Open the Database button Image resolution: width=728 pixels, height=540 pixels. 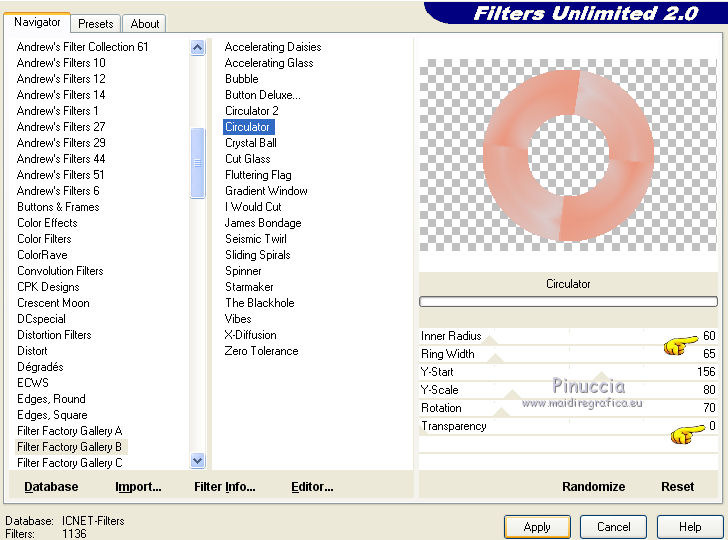51,487
